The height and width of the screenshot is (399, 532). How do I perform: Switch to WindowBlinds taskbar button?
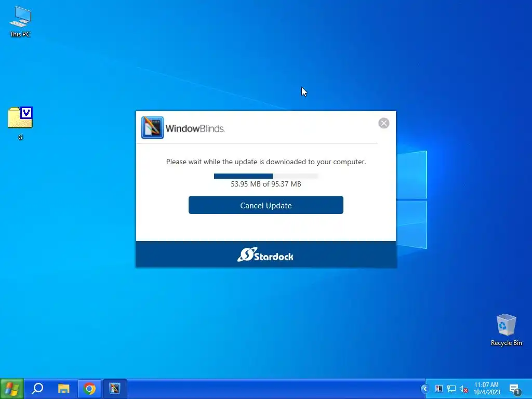coord(115,389)
